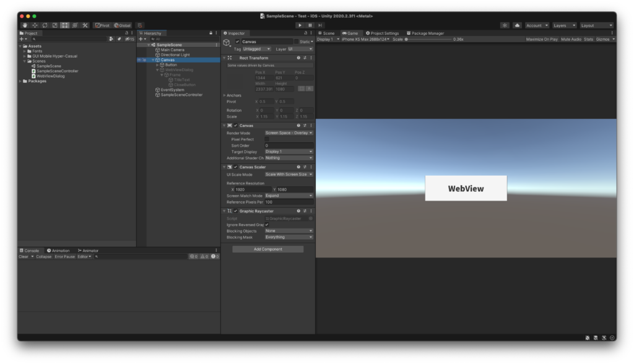Select the Transform tool
This screenshot has height=364, width=634.
(75, 25)
